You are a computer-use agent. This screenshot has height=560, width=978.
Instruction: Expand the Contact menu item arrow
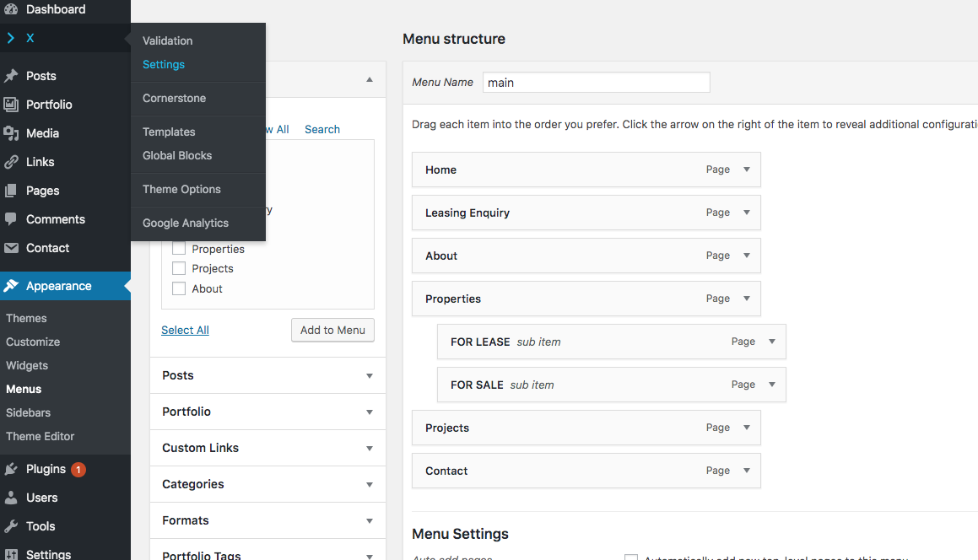tap(747, 471)
